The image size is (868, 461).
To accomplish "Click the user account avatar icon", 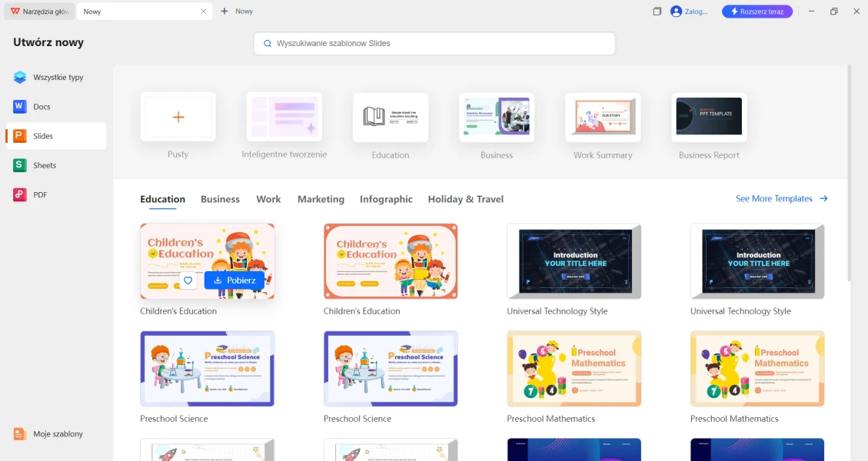I will 676,12.
